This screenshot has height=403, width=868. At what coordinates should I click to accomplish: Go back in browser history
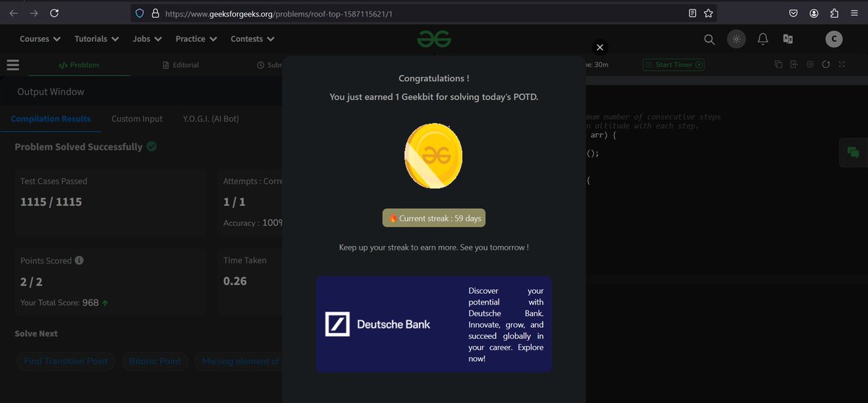pos(13,13)
